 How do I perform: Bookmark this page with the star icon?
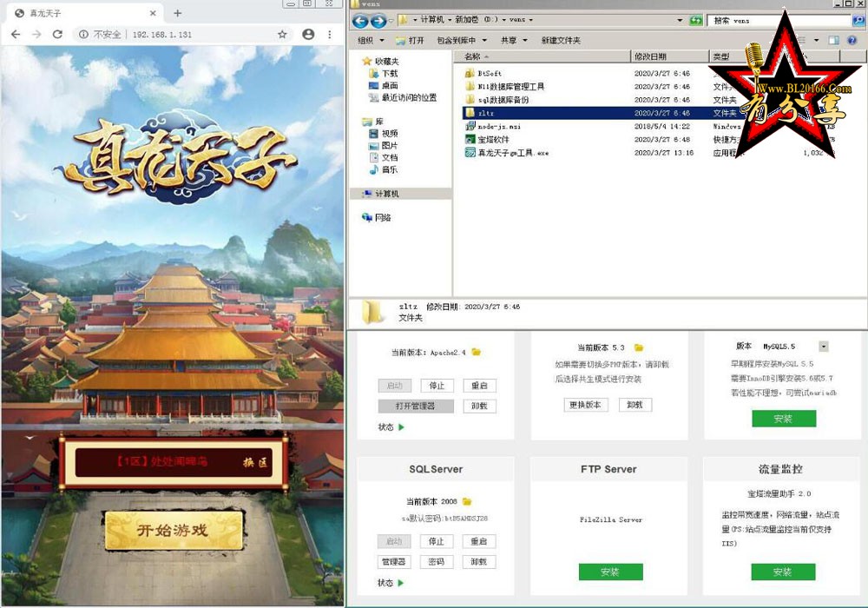coord(282,35)
